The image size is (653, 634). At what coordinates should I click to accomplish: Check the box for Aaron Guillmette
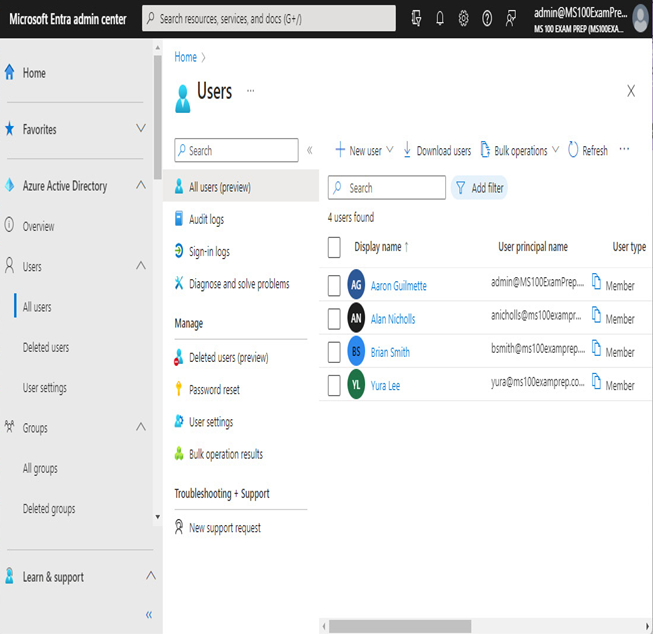334,285
